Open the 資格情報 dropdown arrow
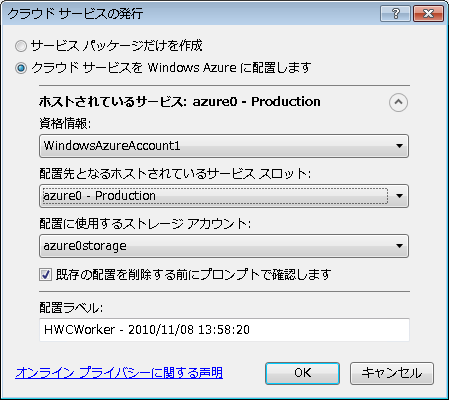 point(399,146)
